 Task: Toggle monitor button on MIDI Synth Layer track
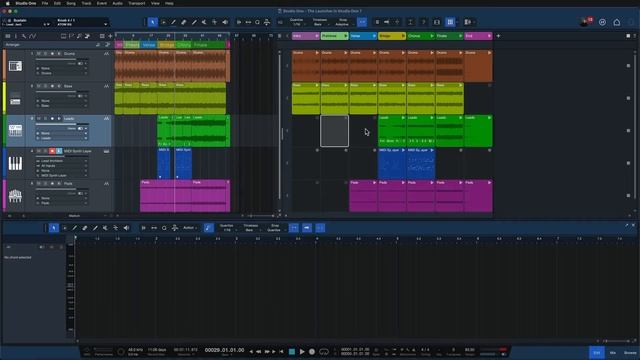pyautogui.click(x=59, y=151)
